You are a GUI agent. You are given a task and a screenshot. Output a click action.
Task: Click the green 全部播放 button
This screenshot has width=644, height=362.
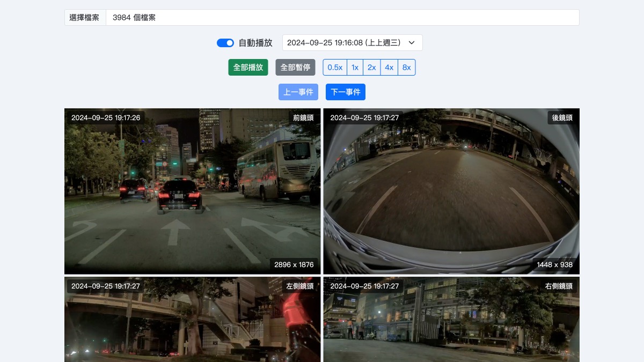(x=248, y=68)
